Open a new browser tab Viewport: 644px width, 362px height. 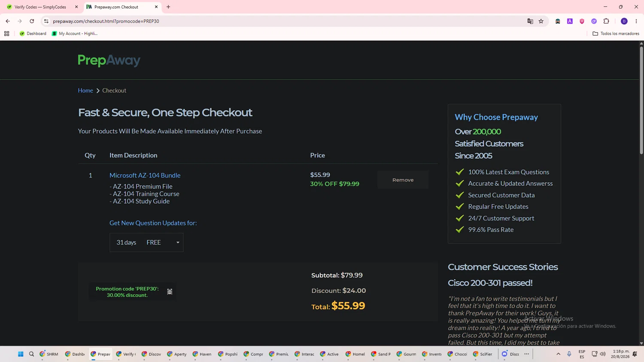click(168, 7)
